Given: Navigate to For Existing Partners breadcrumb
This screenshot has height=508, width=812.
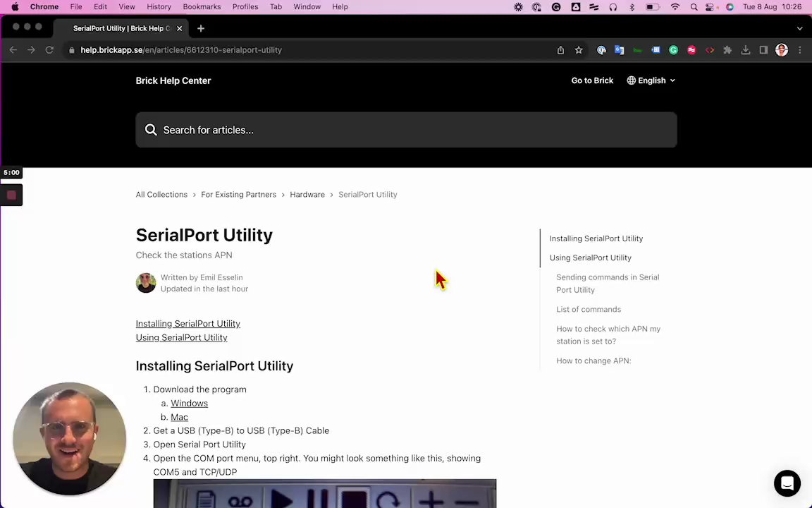Looking at the screenshot, I should pyautogui.click(x=239, y=195).
